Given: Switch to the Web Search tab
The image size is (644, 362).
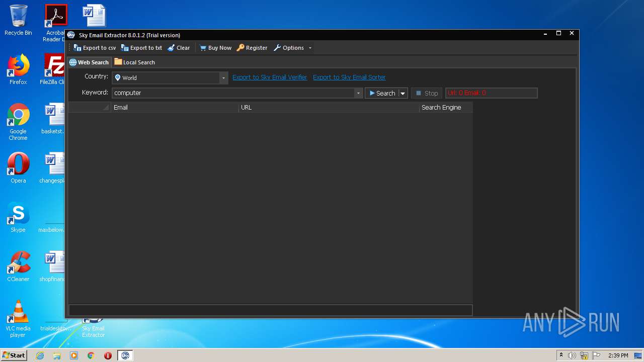Looking at the screenshot, I should click(89, 62).
